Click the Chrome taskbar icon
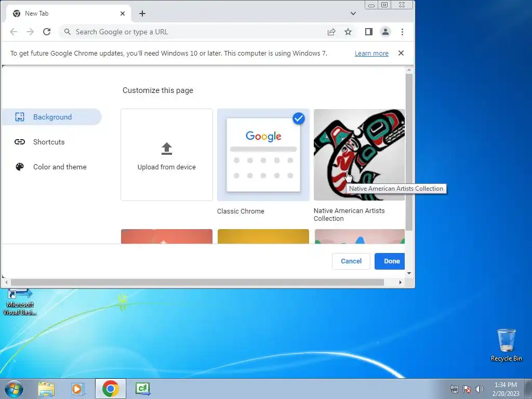Viewport: 532px width, 399px height. 111,389
